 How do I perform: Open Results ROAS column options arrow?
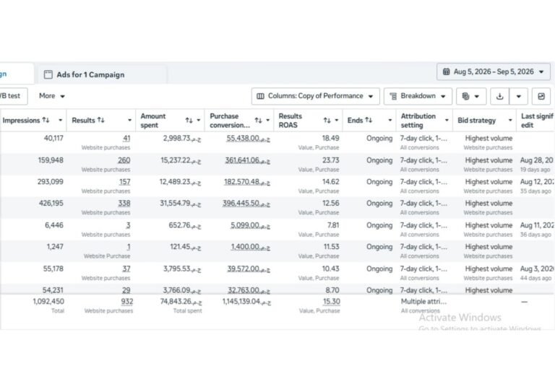[x=337, y=121]
